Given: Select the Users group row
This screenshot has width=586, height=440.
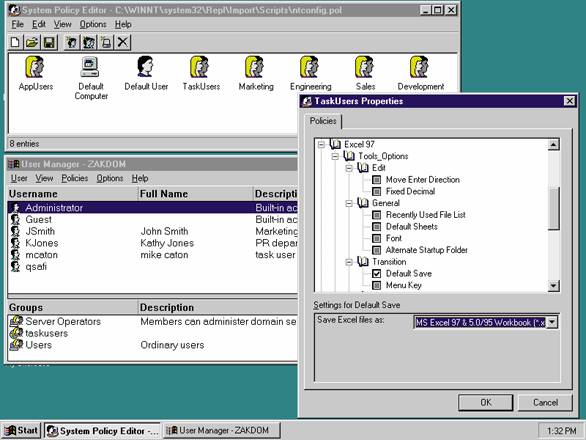Looking at the screenshot, I should click(x=152, y=345).
